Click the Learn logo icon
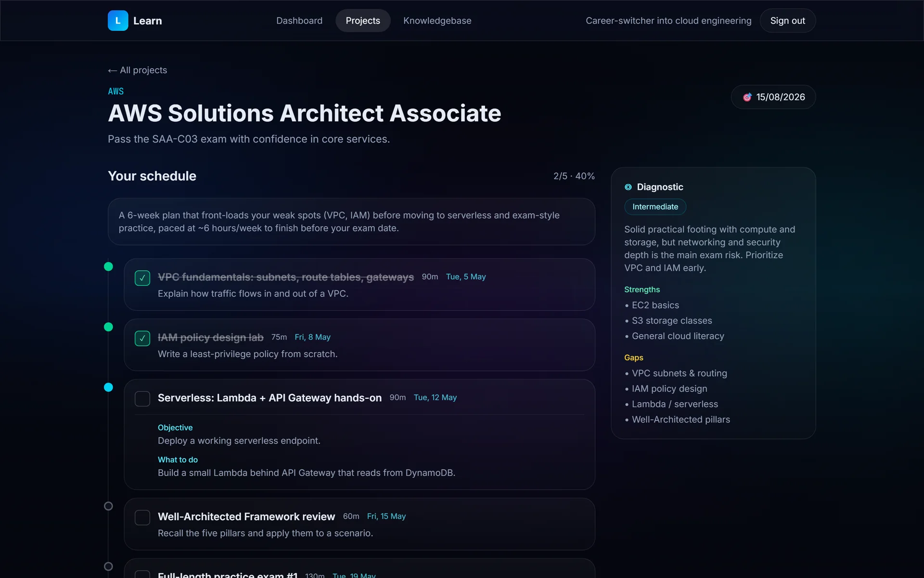This screenshot has height=578, width=924. (118, 21)
